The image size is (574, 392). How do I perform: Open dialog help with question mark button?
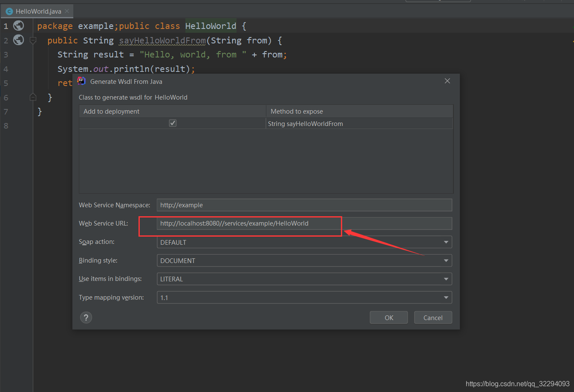(86, 318)
